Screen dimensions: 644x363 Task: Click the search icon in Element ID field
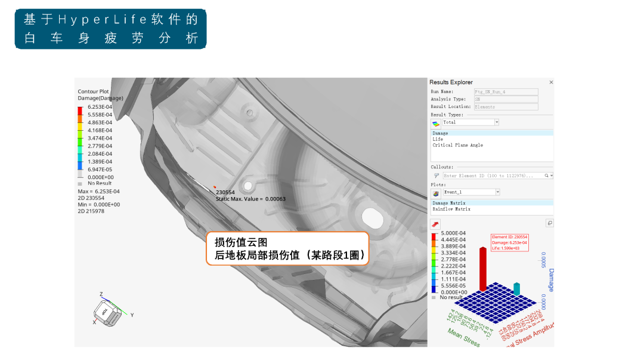pos(547,176)
